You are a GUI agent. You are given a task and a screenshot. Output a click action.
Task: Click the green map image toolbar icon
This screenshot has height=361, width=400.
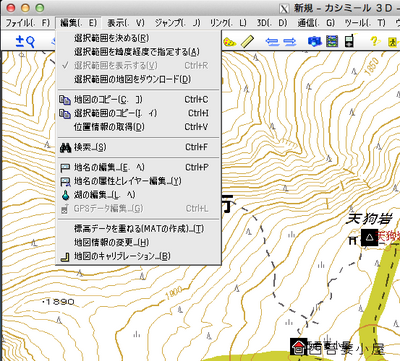click(x=332, y=42)
